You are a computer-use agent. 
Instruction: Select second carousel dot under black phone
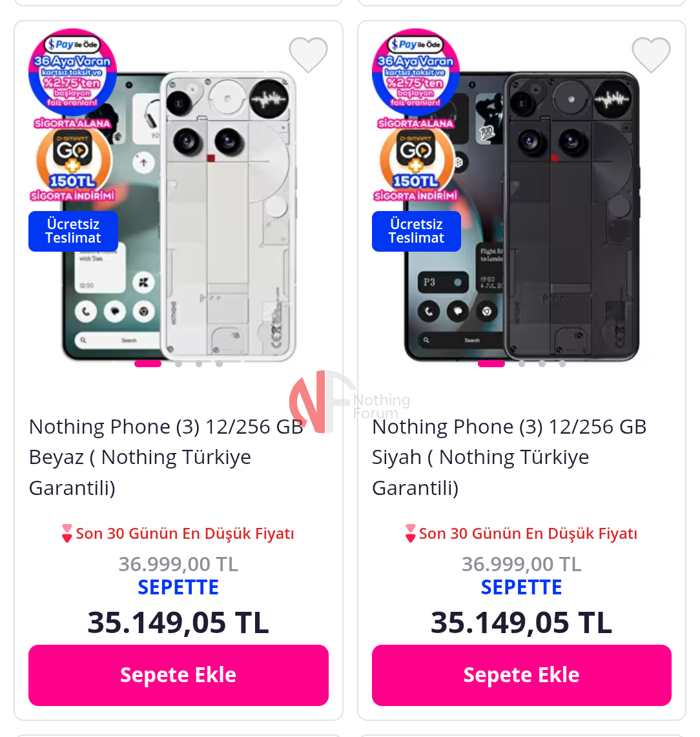522,363
